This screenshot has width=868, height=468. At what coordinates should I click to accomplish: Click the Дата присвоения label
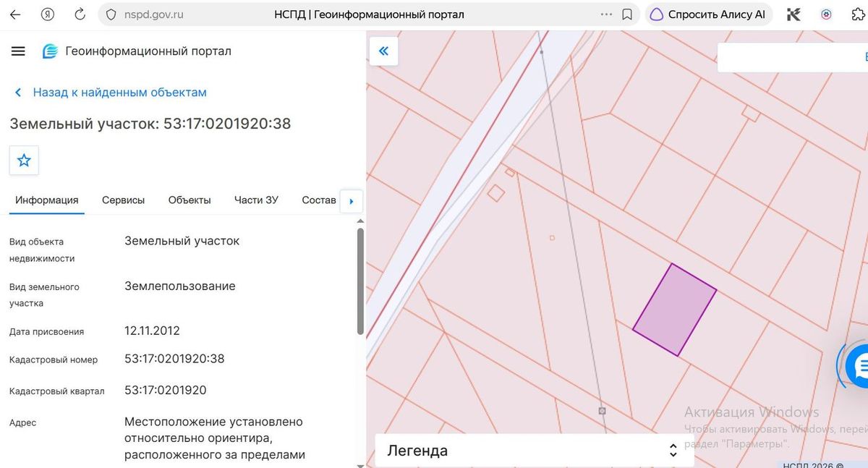coord(46,331)
